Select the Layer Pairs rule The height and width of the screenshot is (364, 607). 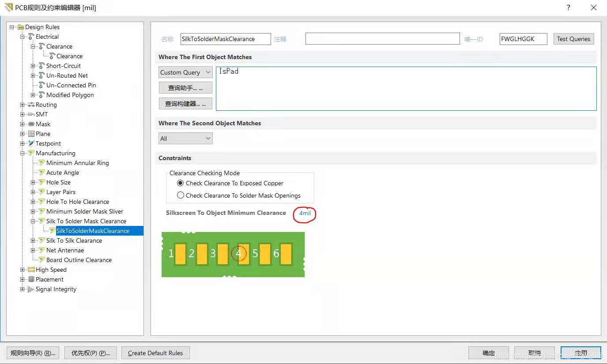61,192
